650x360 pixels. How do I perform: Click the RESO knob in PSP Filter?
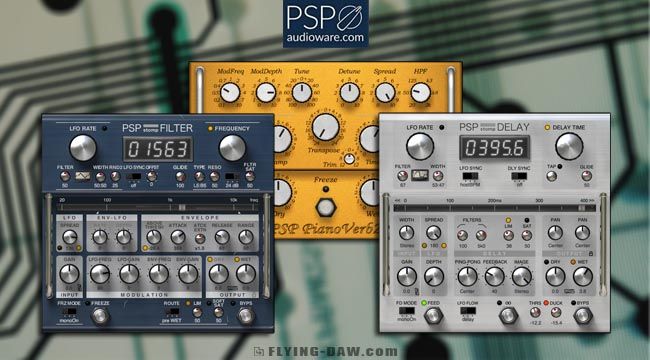214,177
